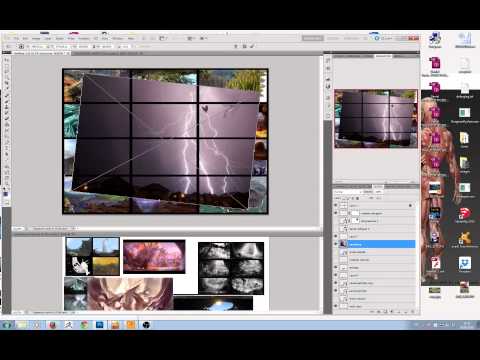Create new layer via Layers panel icon
This screenshot has height=360, width=480.
point(406,312)
